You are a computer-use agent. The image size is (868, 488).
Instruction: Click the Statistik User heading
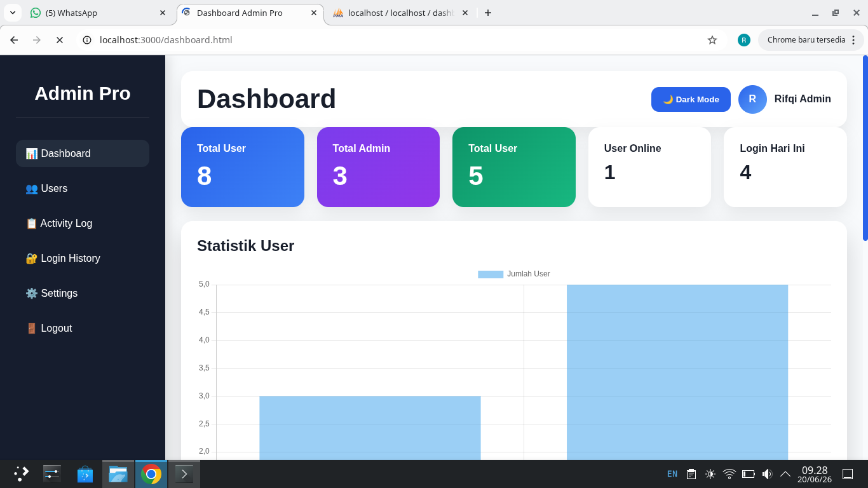coord(245,246)
